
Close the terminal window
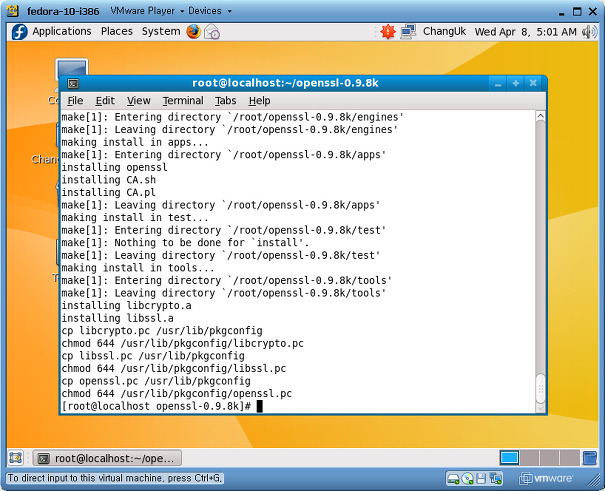(x=533, y=83)
